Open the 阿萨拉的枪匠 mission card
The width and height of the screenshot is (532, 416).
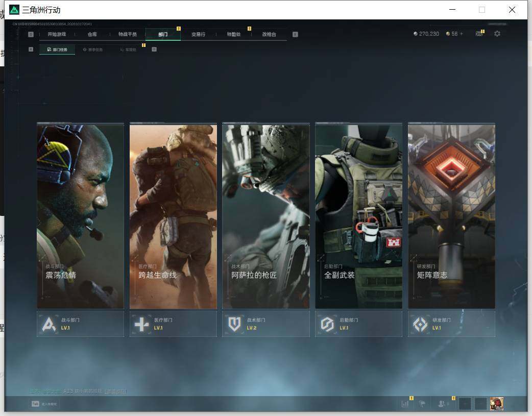(x=266, y=216)
